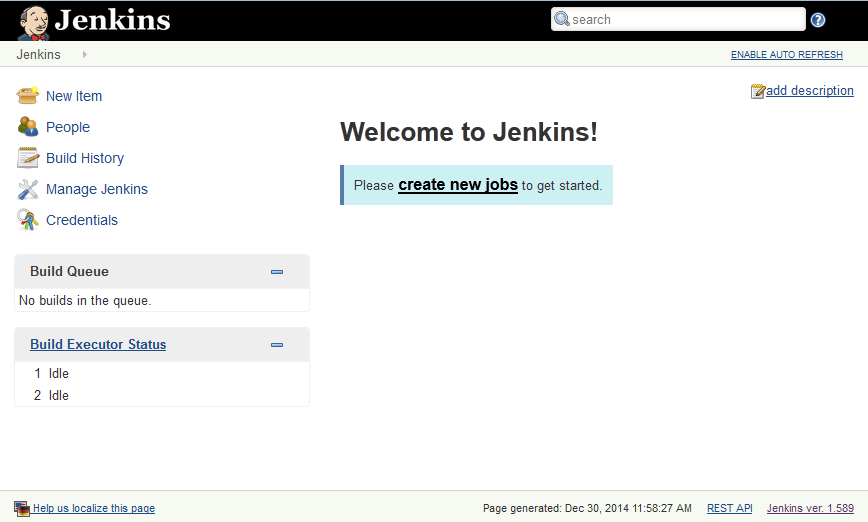868x522 pixels.
Task: Select executor row '1 Idle'
Action: (x=162, y=374)
